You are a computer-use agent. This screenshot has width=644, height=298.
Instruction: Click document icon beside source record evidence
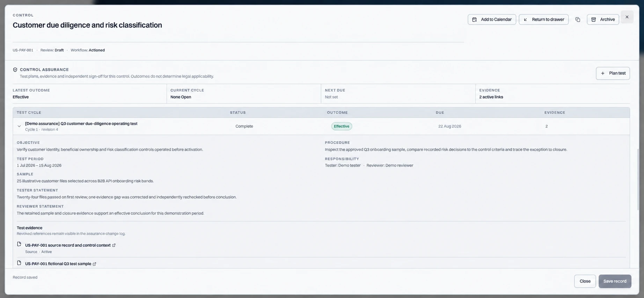pyautogui.click(x=19, y=244)
